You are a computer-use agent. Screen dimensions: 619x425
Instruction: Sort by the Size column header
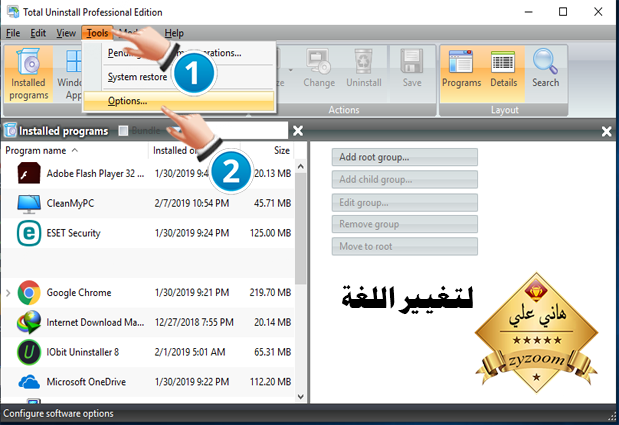click(282, 150)
